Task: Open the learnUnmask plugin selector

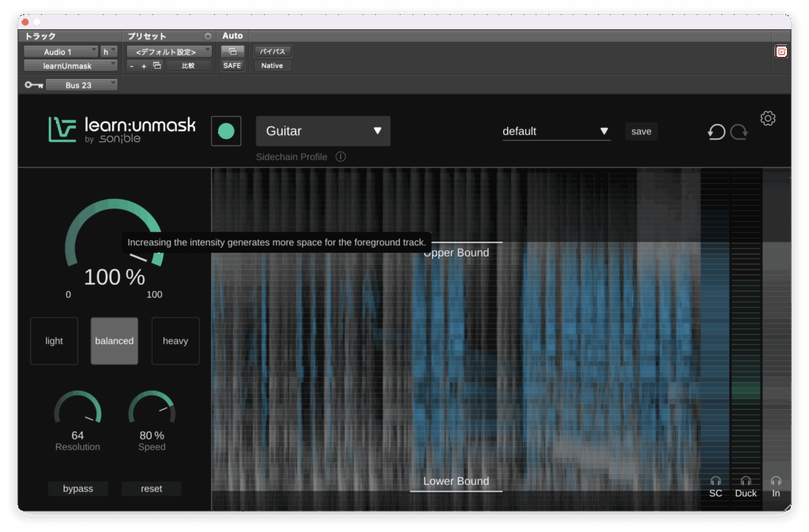Action: click(x=70, y=66)
